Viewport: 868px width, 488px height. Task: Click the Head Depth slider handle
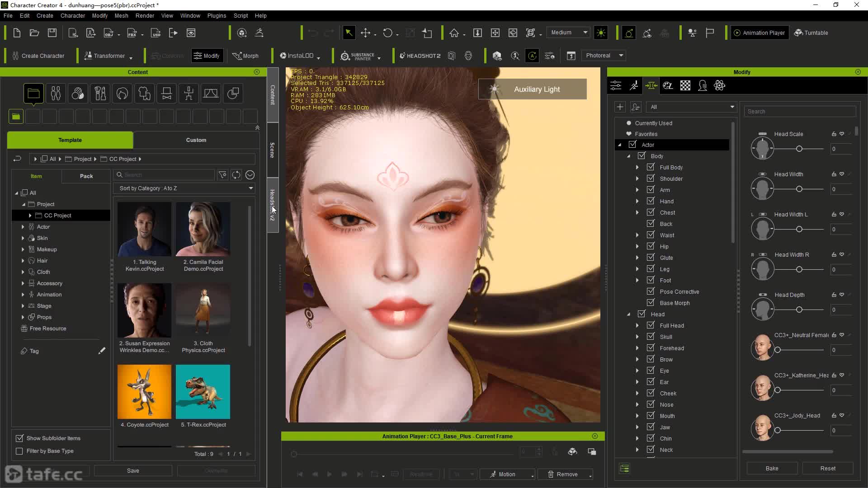click(799, 310)
